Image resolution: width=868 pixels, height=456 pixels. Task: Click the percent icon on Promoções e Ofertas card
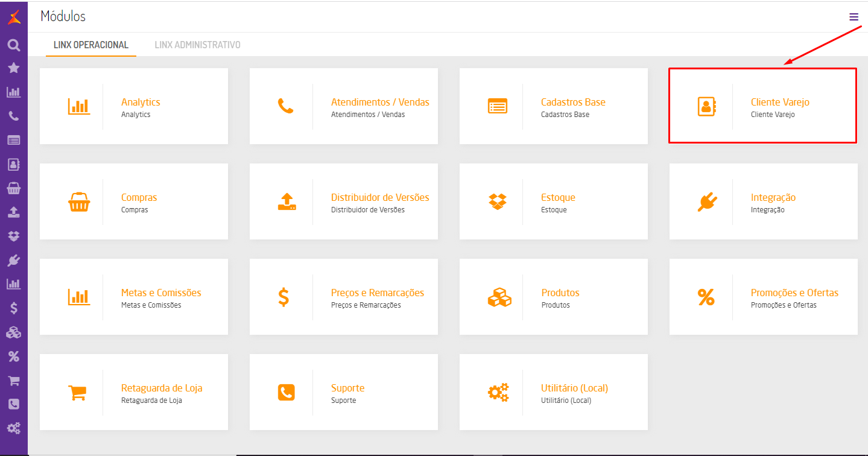click(x=706, y=297)
